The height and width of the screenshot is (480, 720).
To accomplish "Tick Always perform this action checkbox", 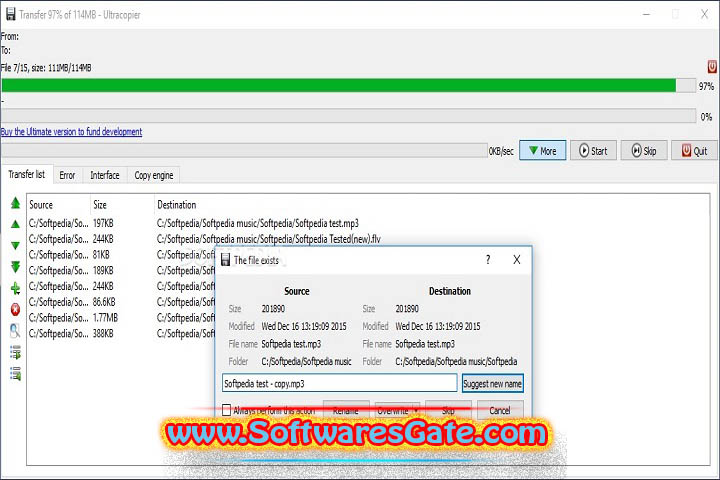I will click(x=226, y=410).
